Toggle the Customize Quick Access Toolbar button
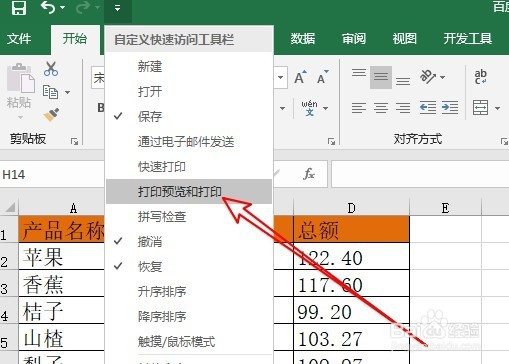Viewport: 509px width, 364px height. tap(117, 8)
